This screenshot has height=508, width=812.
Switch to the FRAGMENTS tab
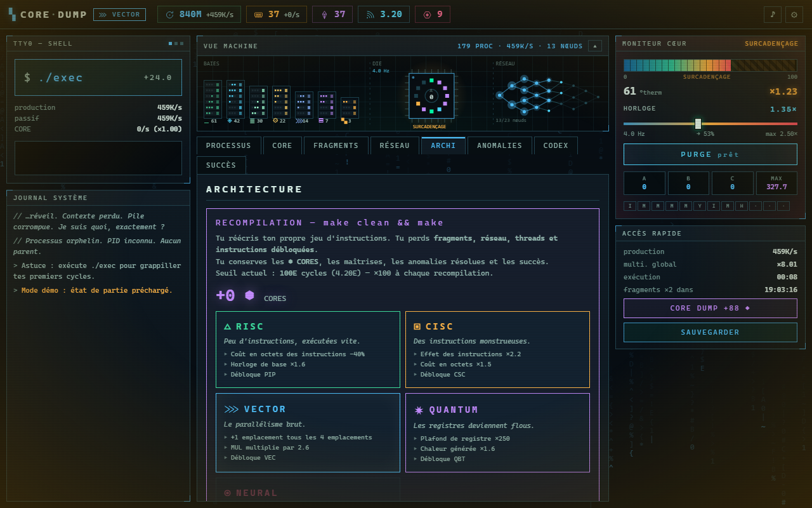[x=336, y=145]
